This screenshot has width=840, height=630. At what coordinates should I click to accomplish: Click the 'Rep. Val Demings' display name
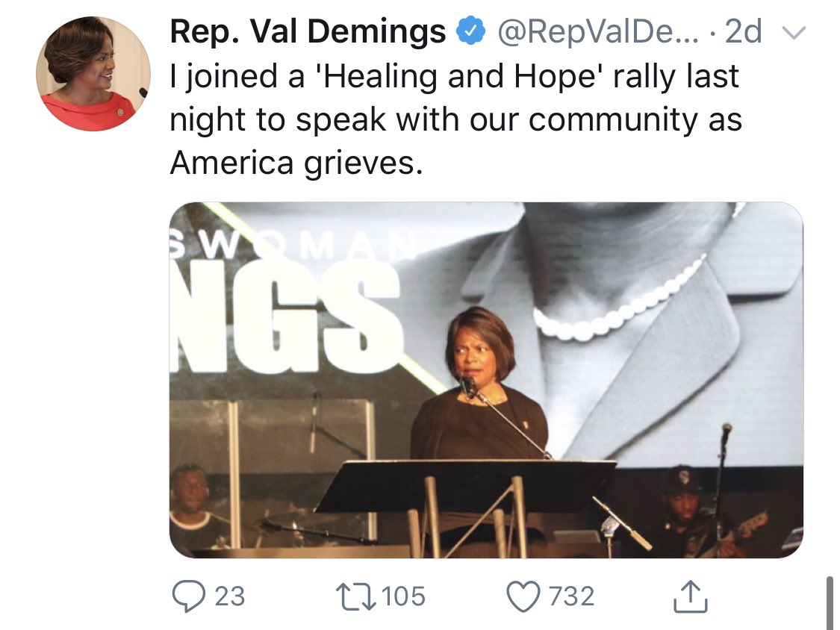pyautogui.click(x=308, y=32)
